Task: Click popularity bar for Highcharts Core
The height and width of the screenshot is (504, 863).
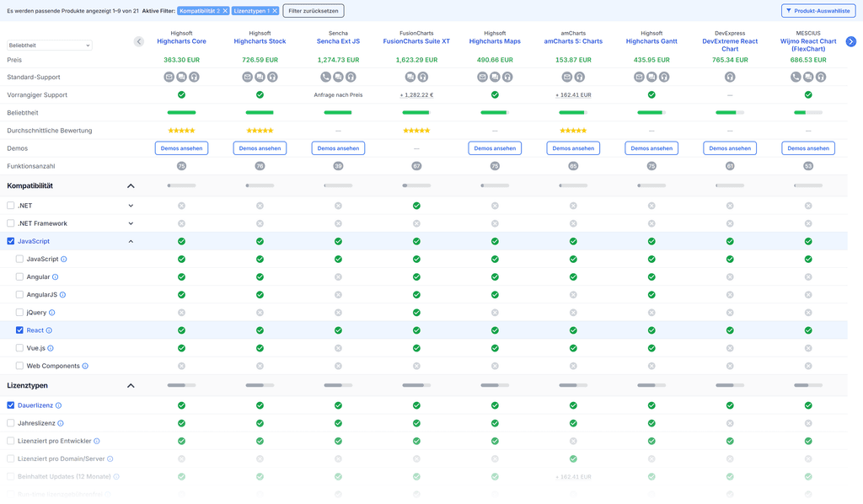Action: (x=182, y=113)
